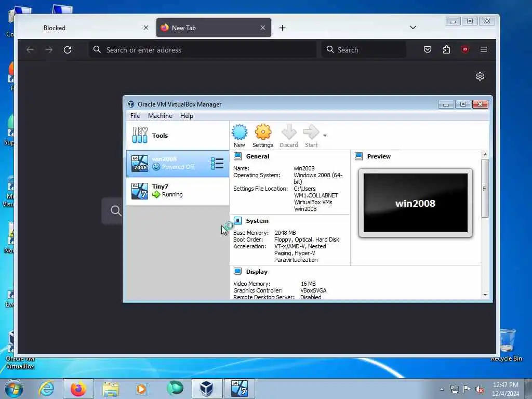Image resolution: width=532 pixels, height=399 pixels.
Task: Click the uBlock Origin toolbar icon
Action: [465, 49]
